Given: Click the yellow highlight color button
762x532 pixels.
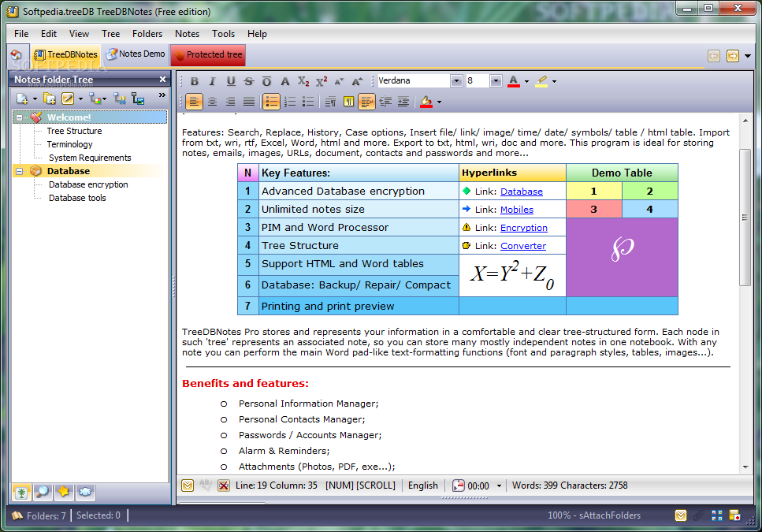Looking at the screenshot, I should pos(541,81).
